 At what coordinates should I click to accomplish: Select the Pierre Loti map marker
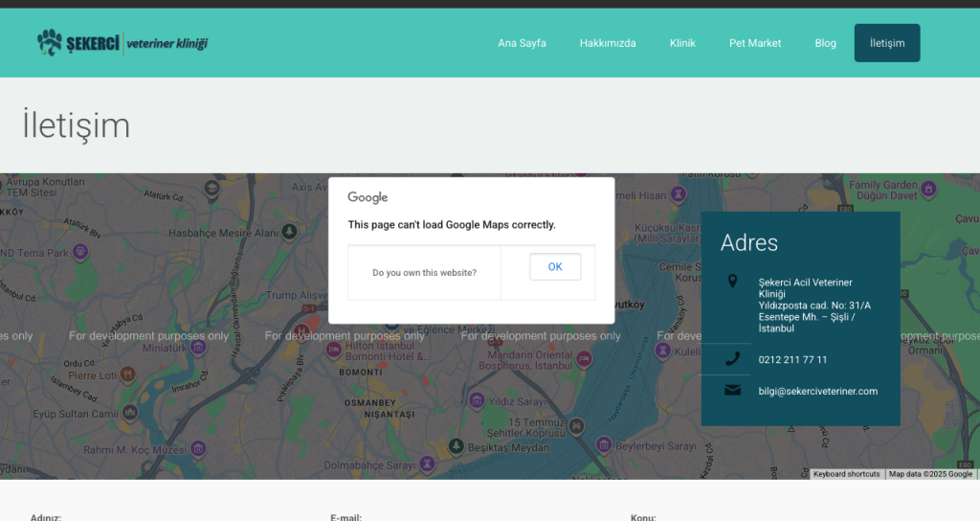point(128,374)
